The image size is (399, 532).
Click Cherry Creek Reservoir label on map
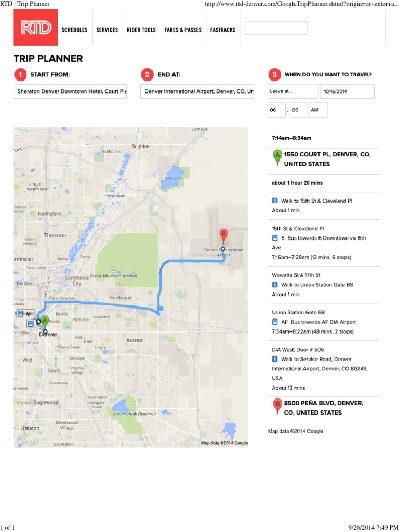135,414
